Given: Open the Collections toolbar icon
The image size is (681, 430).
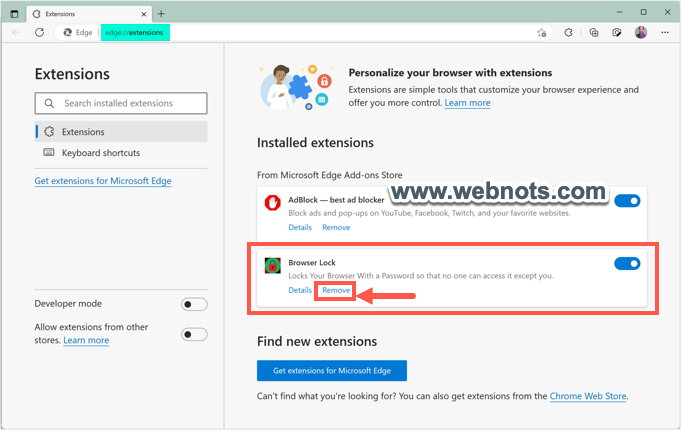Looking at the screenshot, I should 594,32.
